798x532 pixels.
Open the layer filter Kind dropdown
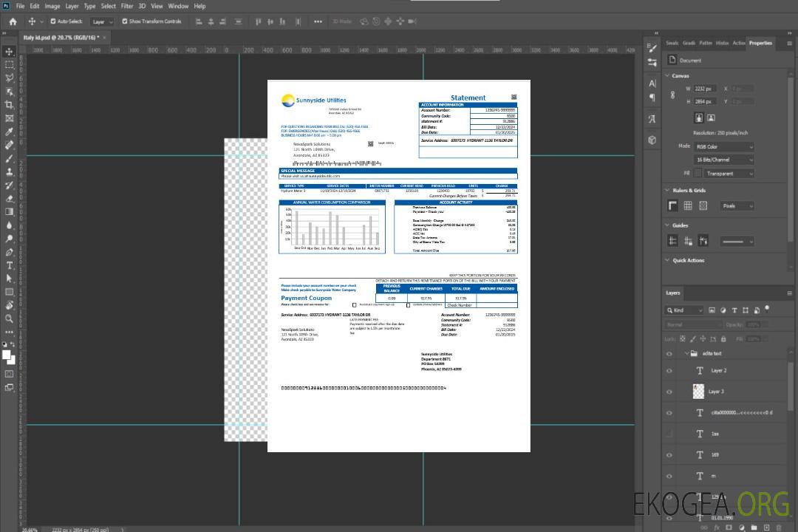pos(684,310)
